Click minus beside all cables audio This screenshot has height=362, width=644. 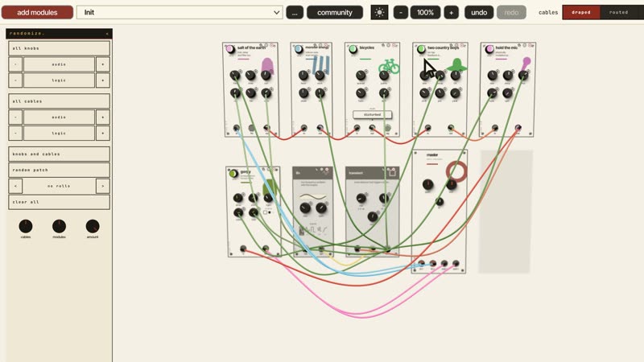[x=15, y=117]
